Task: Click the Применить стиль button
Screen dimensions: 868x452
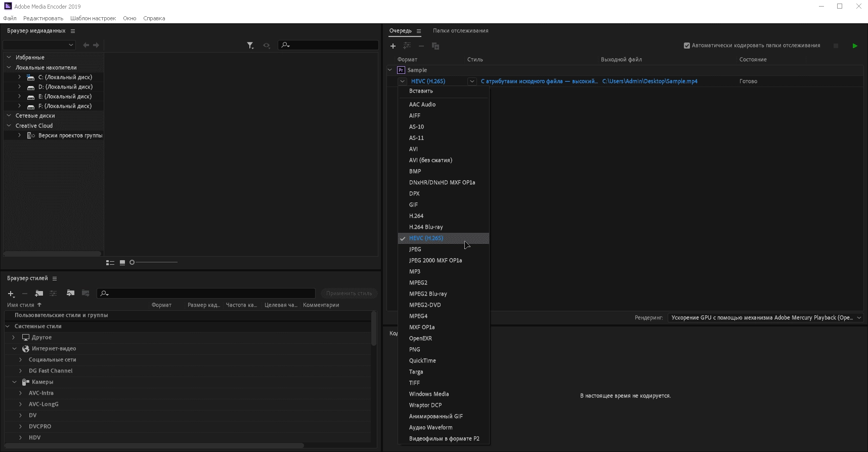Action: click(x=349, y=294)
